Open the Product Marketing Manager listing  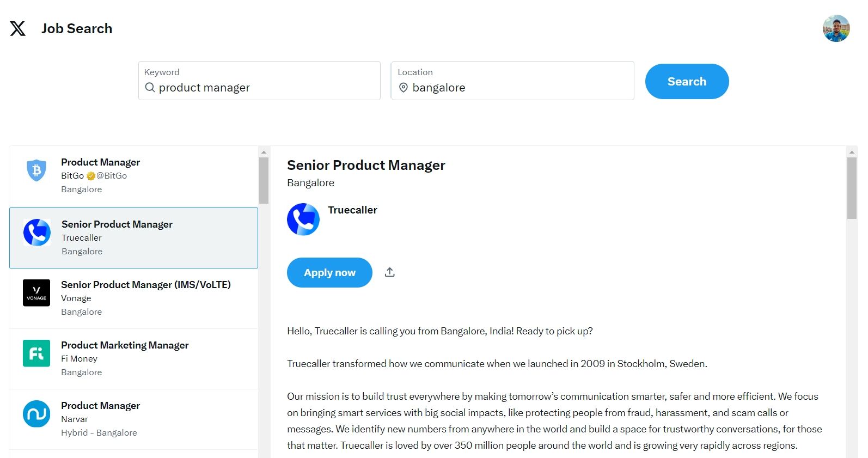coord(133,359)
